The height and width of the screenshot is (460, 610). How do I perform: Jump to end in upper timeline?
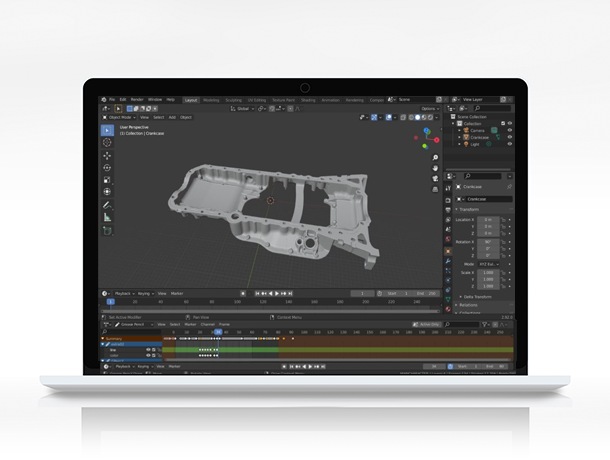click(290, 293)
